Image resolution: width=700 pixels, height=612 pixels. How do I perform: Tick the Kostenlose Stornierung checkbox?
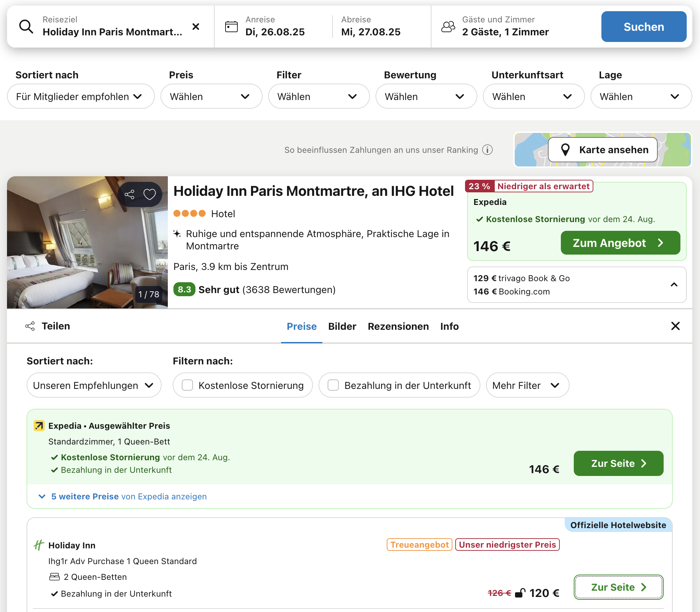[x=187, y=385]
